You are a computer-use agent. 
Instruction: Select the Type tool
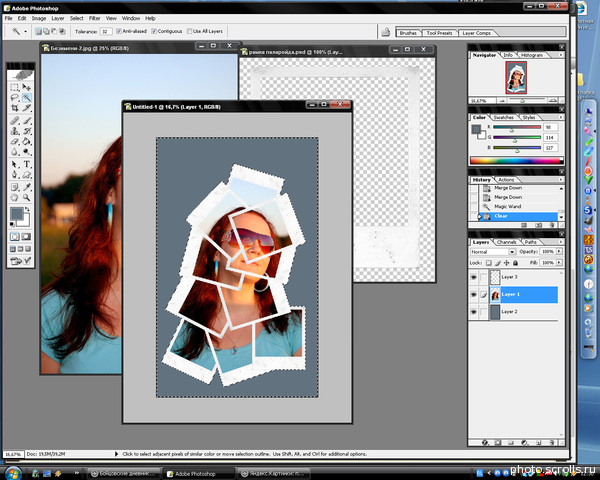26,165
